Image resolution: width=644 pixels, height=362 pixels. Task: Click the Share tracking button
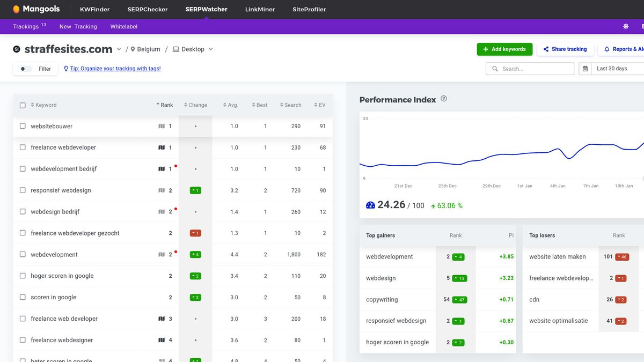point(565,49)
